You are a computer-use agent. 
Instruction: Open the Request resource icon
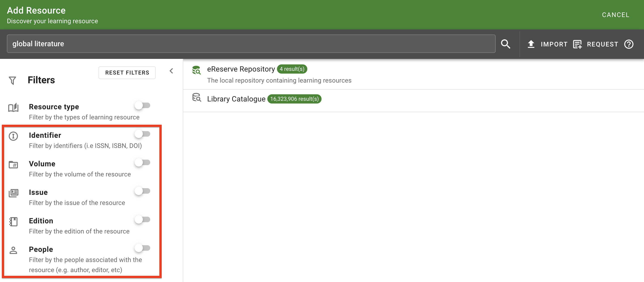577,44
